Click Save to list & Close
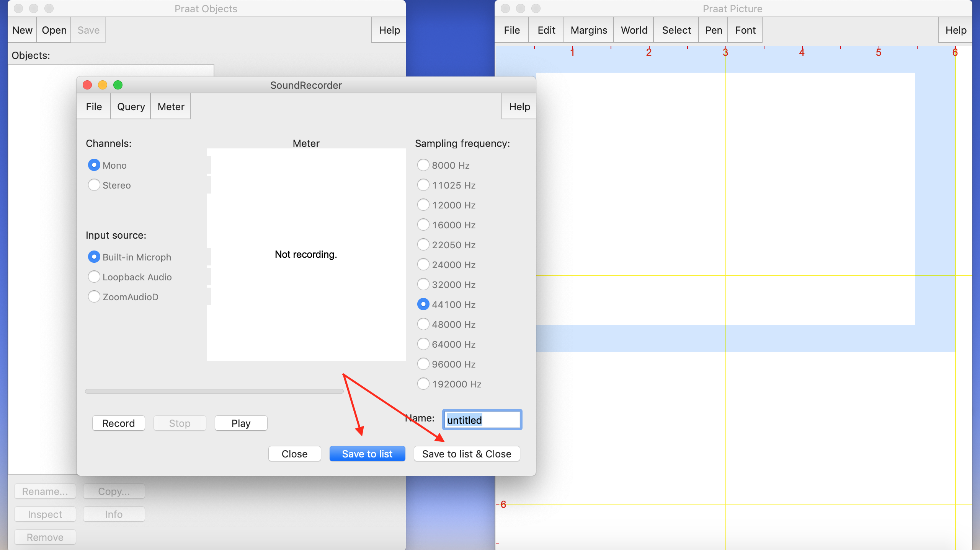 (467, 454)
